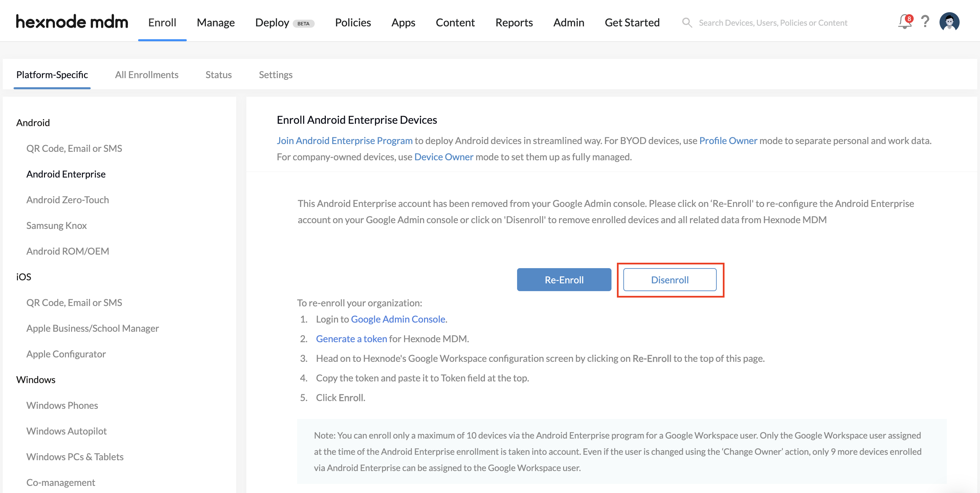Screen dimensions: 980x493
Task: Open the Reports menu
Action: 514,22
